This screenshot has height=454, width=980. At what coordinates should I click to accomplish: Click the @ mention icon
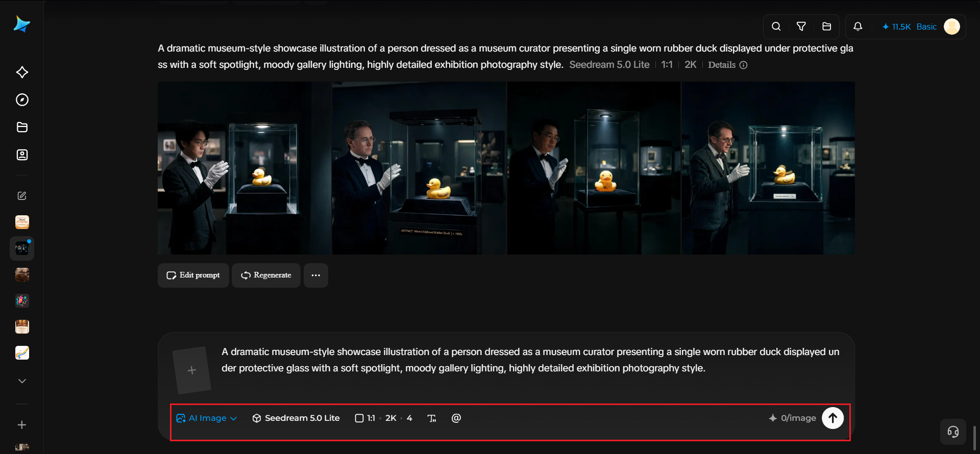click(456, 418)
